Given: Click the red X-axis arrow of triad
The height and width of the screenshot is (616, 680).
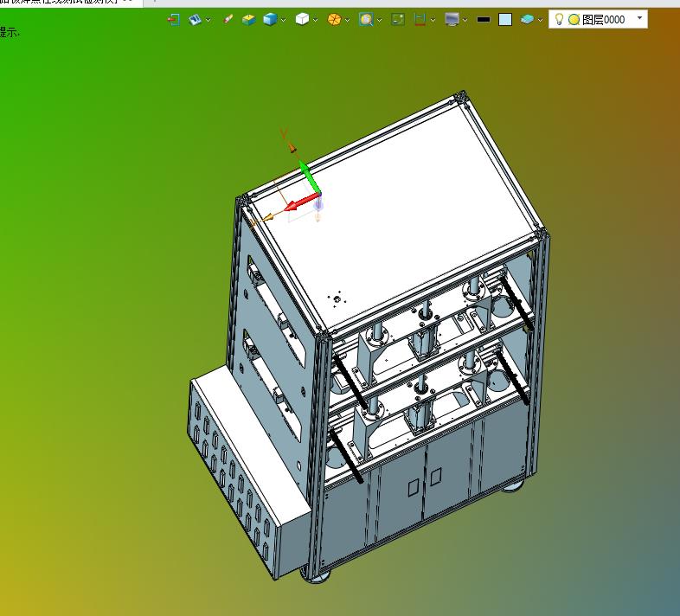Looking at the screenshot, I should click(302, 202).
